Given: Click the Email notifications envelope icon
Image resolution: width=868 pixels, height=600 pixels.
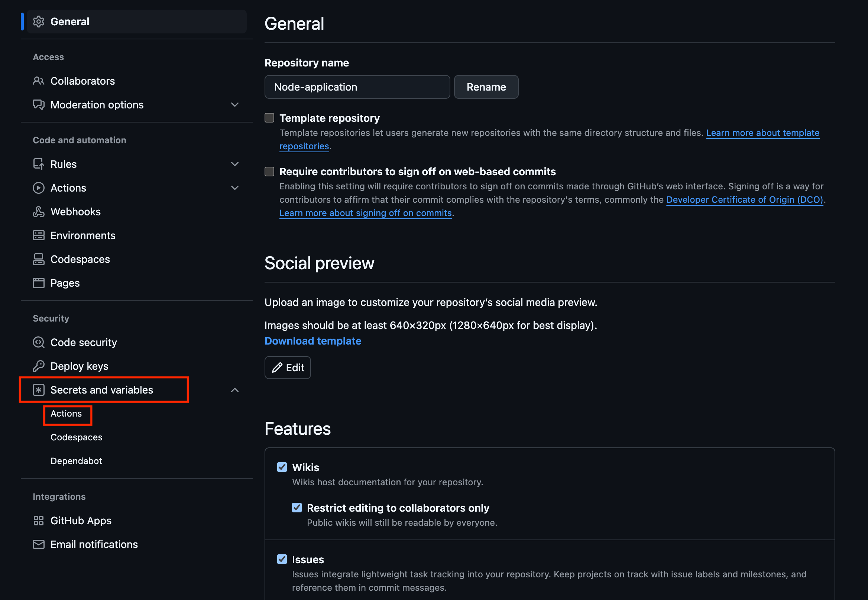Looking at the screenshot, I should tap(38, 544).
